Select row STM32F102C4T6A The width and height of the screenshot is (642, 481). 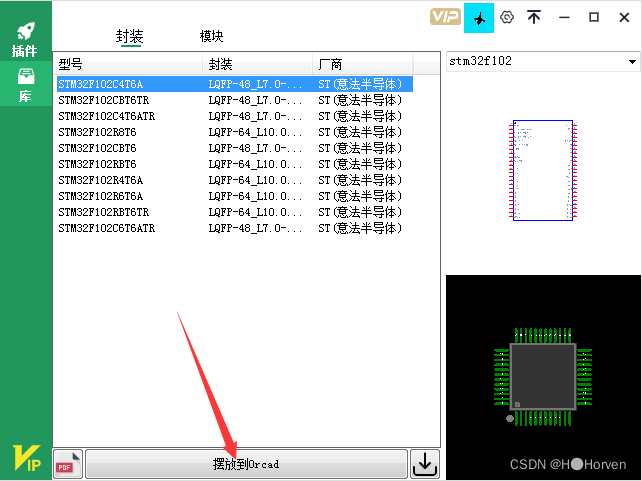tap(235, 84)
